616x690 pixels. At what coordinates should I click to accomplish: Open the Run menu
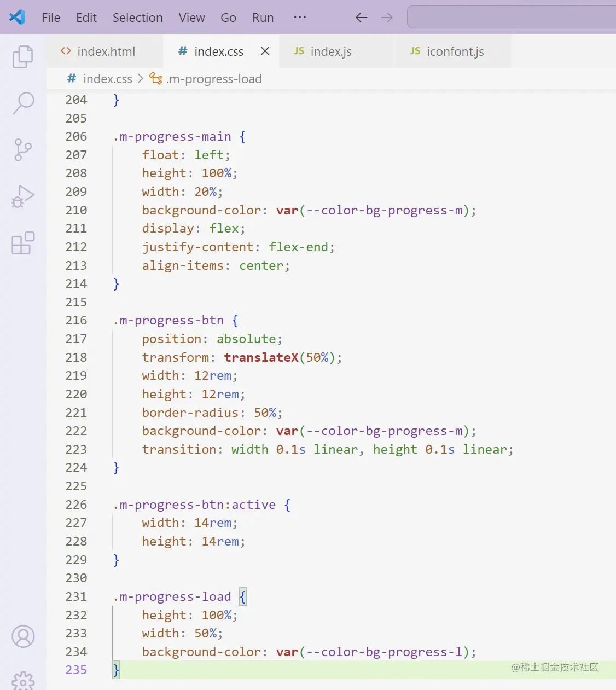click(x=263, y=18)
